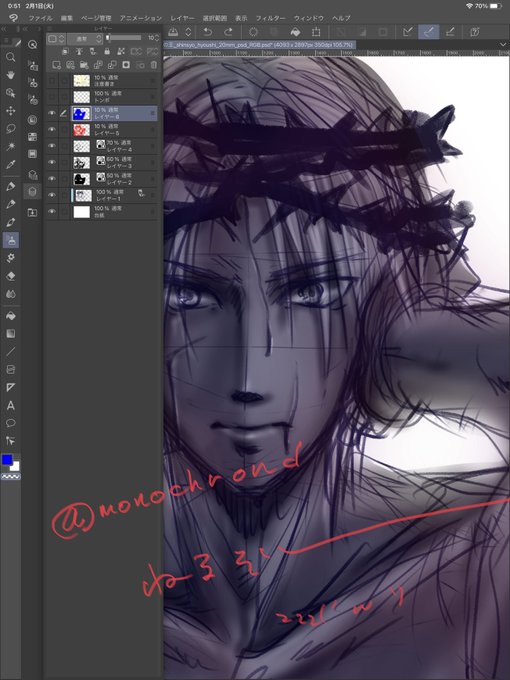Open the レイヤー menu
510x680 pixels.
[x=182, y=18]
